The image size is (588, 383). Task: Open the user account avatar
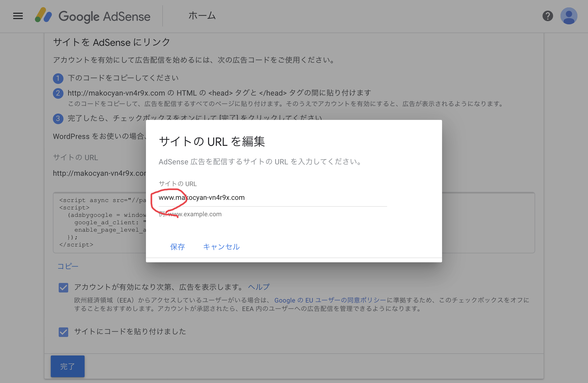pyautogui.click(x=569, y=16)
